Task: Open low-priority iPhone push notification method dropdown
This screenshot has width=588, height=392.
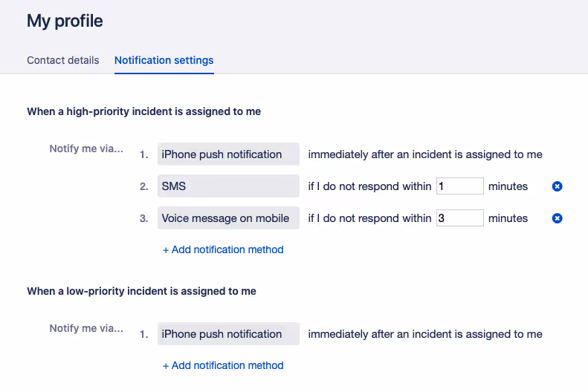Action: pos(228,334)
